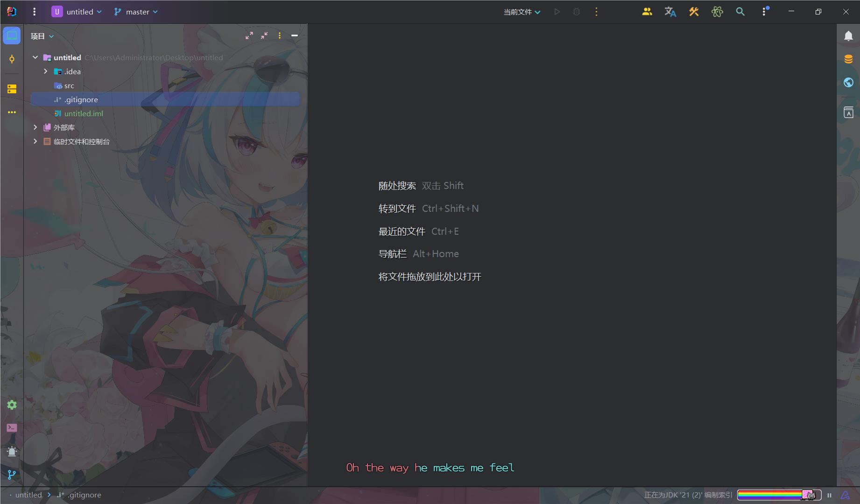The image size is (860, 504).
Task: Open the Terminal tool window
Action: pos(12,427)
